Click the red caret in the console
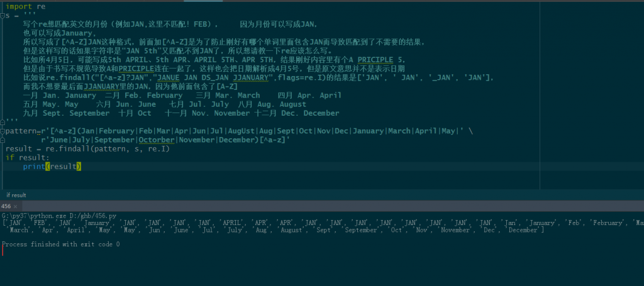 point(3,251)
